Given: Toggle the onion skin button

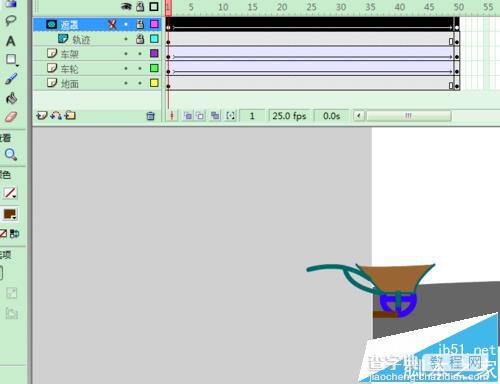Looking at the screenshot, I should click(188, 116).
